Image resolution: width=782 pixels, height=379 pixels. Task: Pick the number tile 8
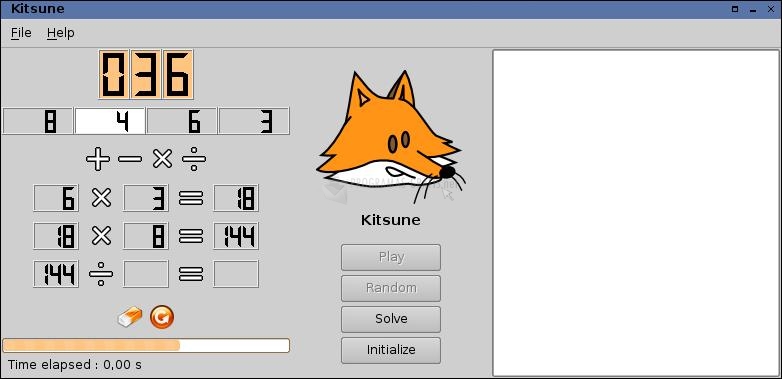(x=38, y=121)
